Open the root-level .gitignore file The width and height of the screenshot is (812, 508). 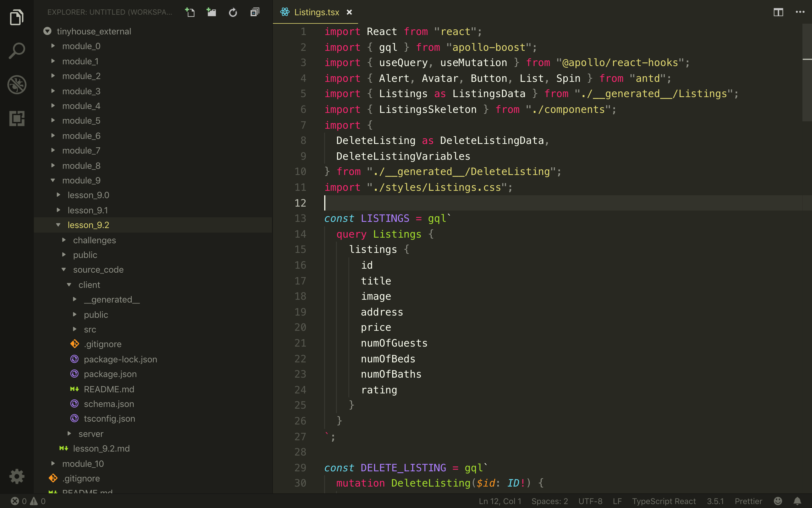(x=81, y=478)
